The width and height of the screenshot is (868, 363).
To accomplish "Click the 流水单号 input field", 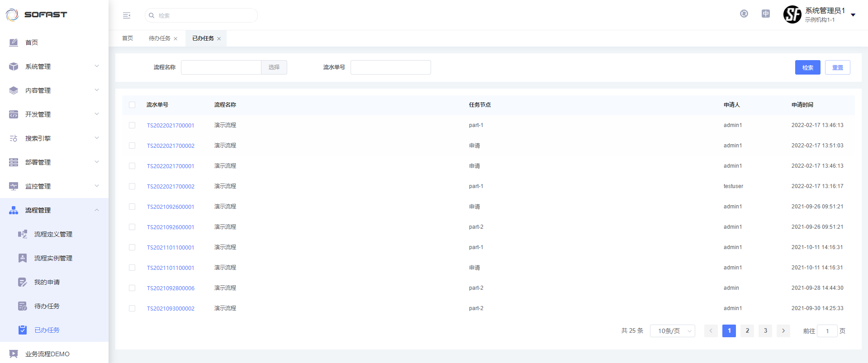I will tap(390, 67).
